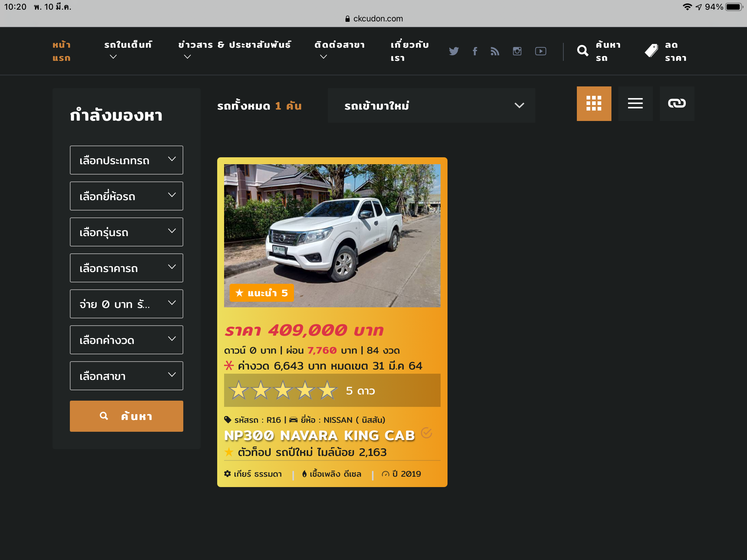Open the Instagram icon in header
Screen dimensions: 747x560
[517, 51]
